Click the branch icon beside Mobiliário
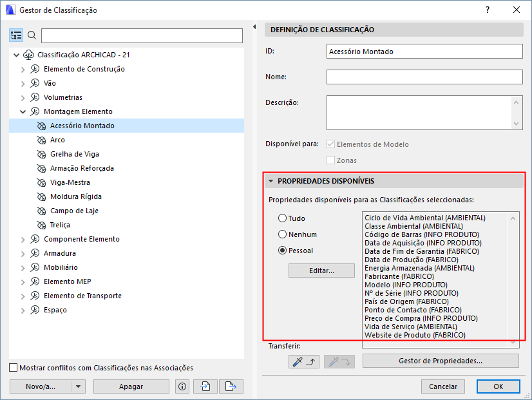This screenshot has height=400, width=532. pyautogui.click(x=35, y=268)
